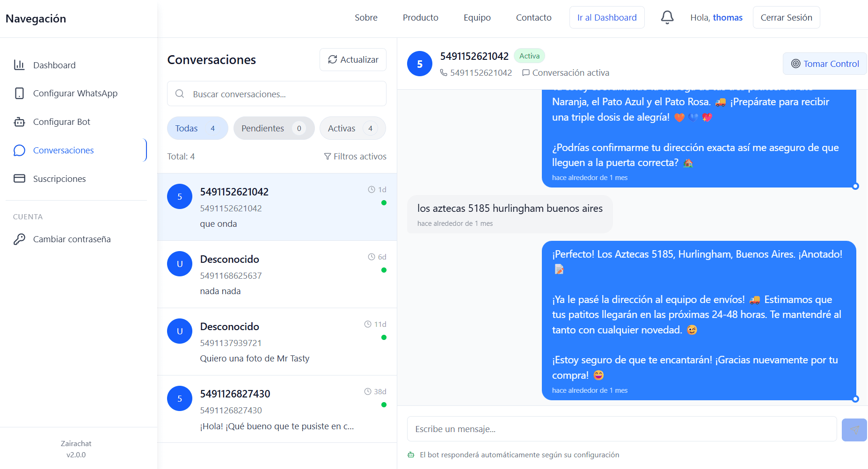Open the notifications bell
Image resolution: width=868 pixels, height=469 pixels.
tap(667, 17)
